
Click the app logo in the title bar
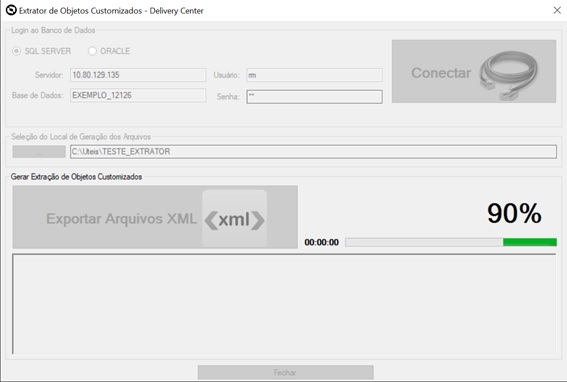click(x=11, y=10)
